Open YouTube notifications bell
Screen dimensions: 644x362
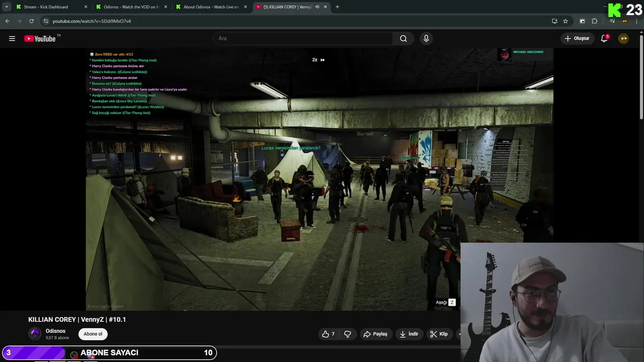(x=604, y=39)
